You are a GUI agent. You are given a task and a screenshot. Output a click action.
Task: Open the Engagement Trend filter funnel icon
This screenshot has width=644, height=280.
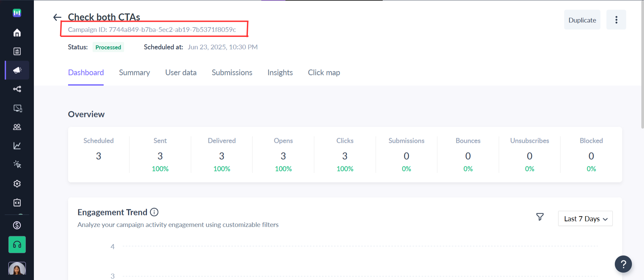point(540,217)
